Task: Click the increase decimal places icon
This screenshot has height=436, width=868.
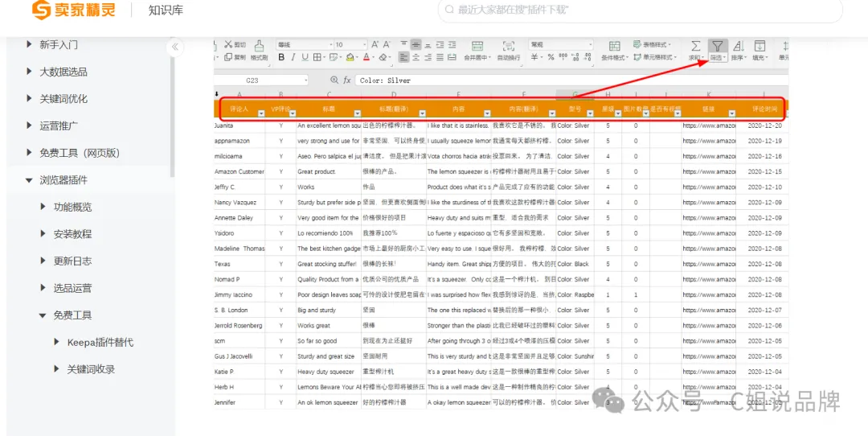Action: click(x=575, y=57)
